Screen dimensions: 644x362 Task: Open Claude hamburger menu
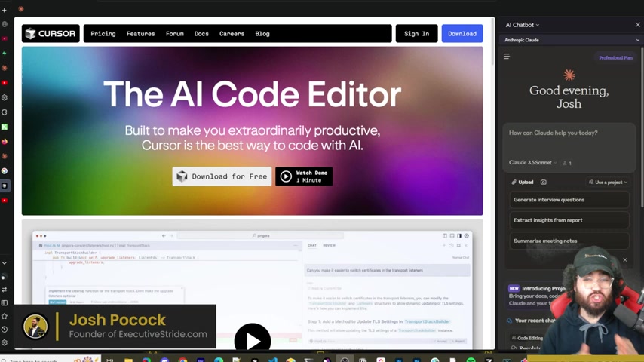(507, 57)
